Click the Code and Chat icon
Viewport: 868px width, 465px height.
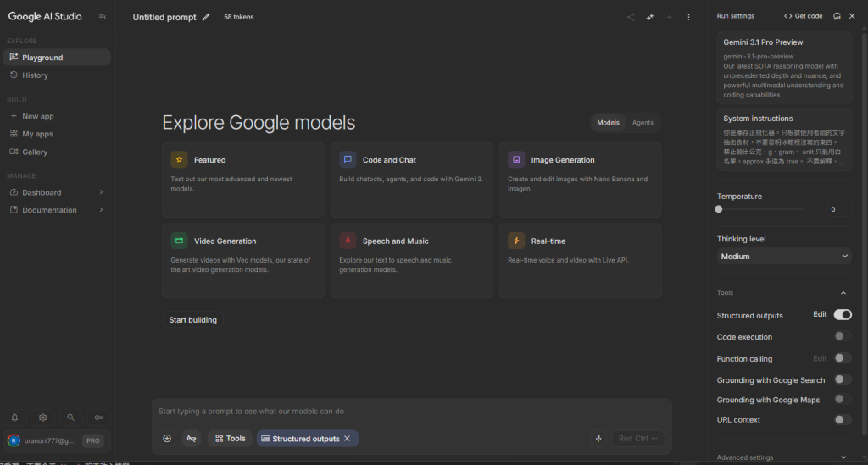(x=348, y=160)
